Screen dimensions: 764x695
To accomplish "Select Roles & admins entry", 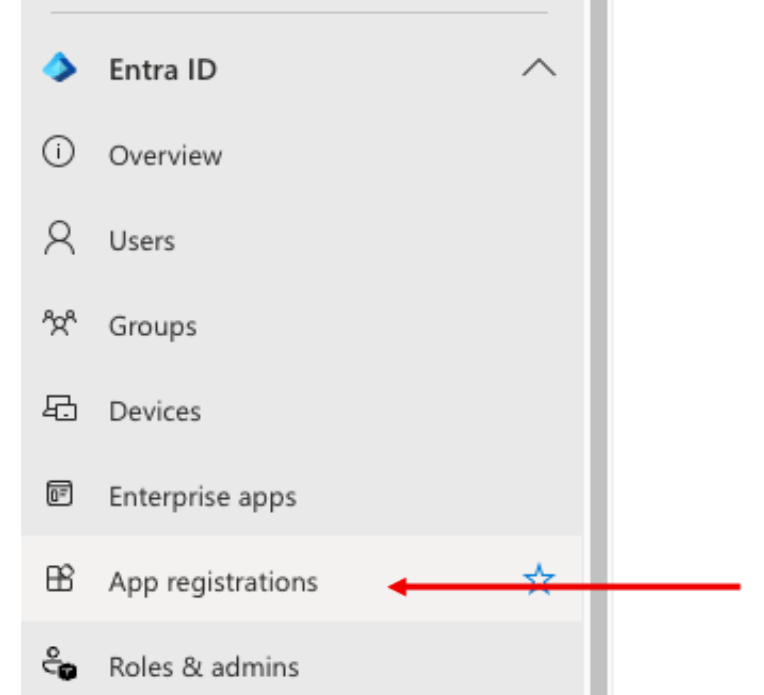I will (204, 667).
